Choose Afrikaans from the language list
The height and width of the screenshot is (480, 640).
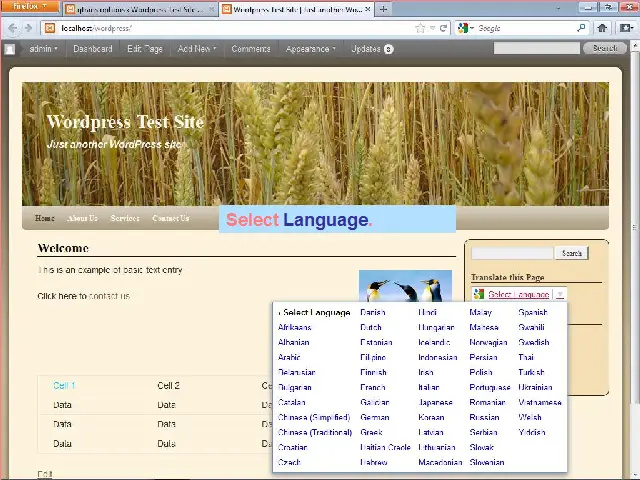tap(294, 327)
